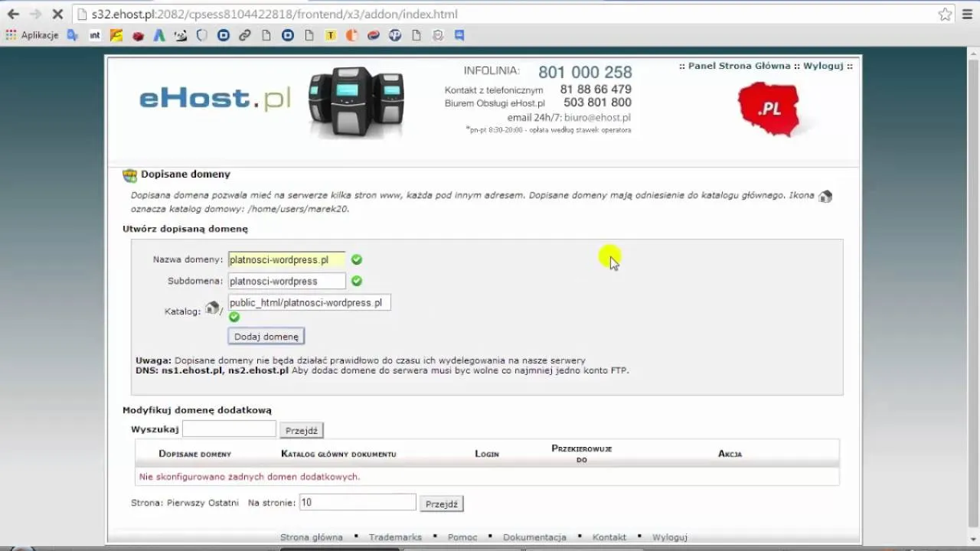
Task: Go to the Pierwszy page link
Action: pos(185,504)
